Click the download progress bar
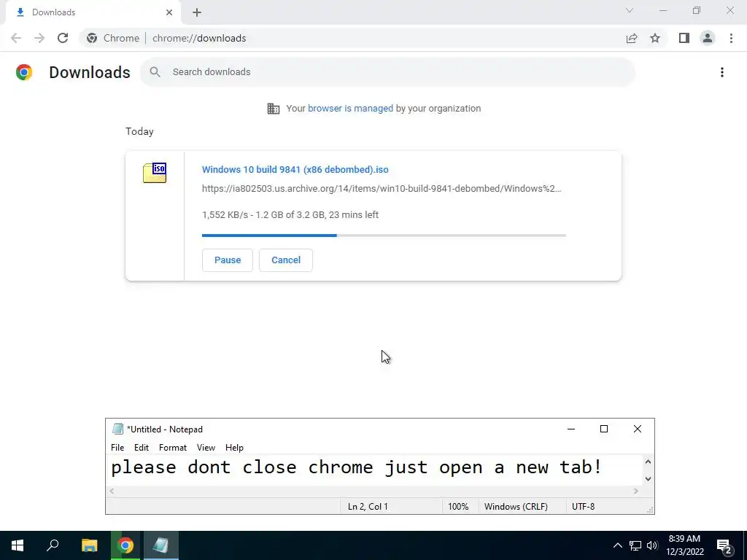 click(384, 236)
